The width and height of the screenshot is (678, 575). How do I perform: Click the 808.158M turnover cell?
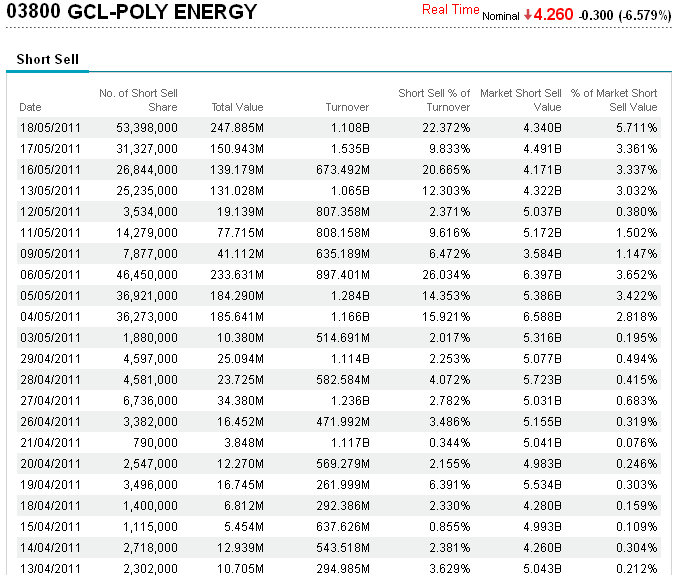343,233
